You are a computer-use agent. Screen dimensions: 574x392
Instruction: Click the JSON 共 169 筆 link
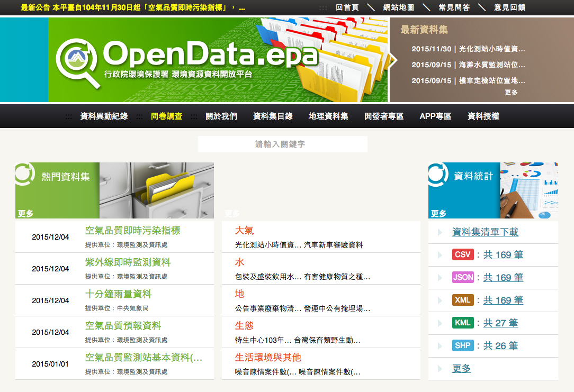[x=503, y=278]
